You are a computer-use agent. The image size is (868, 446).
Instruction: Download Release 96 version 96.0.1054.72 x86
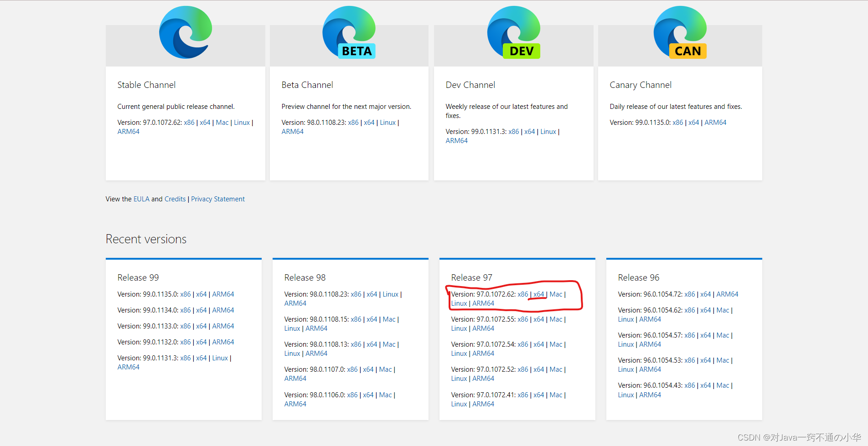click(x=690, y=294)
